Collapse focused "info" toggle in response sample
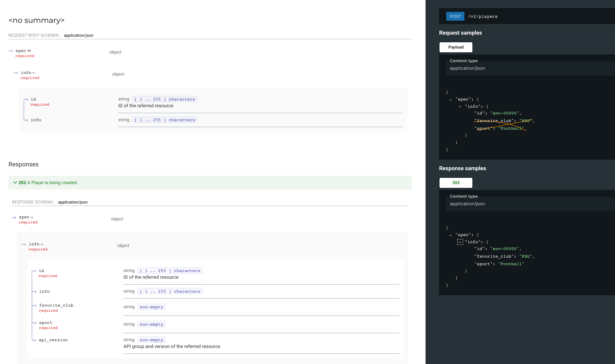615x364 pixels. tap(460, 242)
